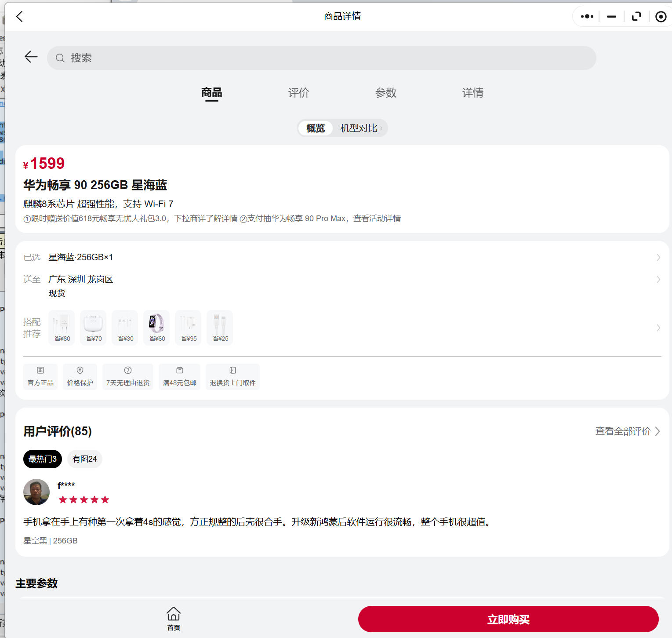The image size is (672, 638).
Task: Click the ¥1599 price text
Action: coord(44,164)
